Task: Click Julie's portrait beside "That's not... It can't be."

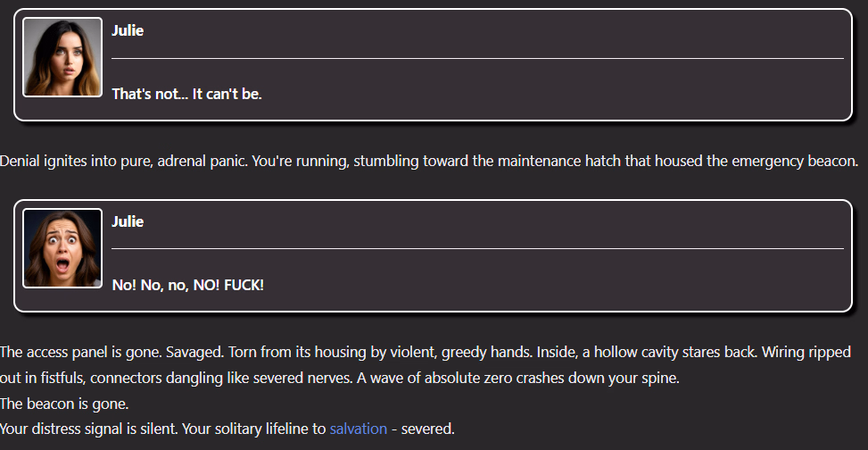Action: [62, 57]
